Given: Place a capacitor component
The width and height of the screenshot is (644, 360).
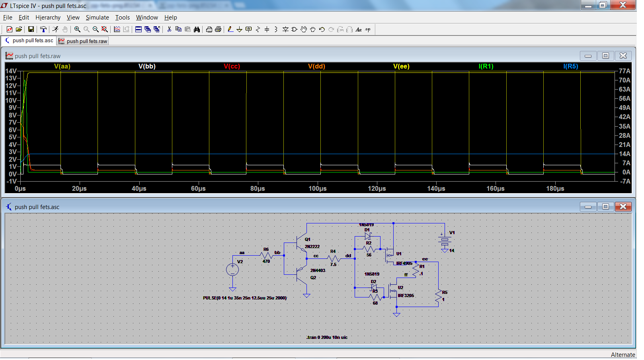Looking at the screenshot, I should (x=267, y=29).
